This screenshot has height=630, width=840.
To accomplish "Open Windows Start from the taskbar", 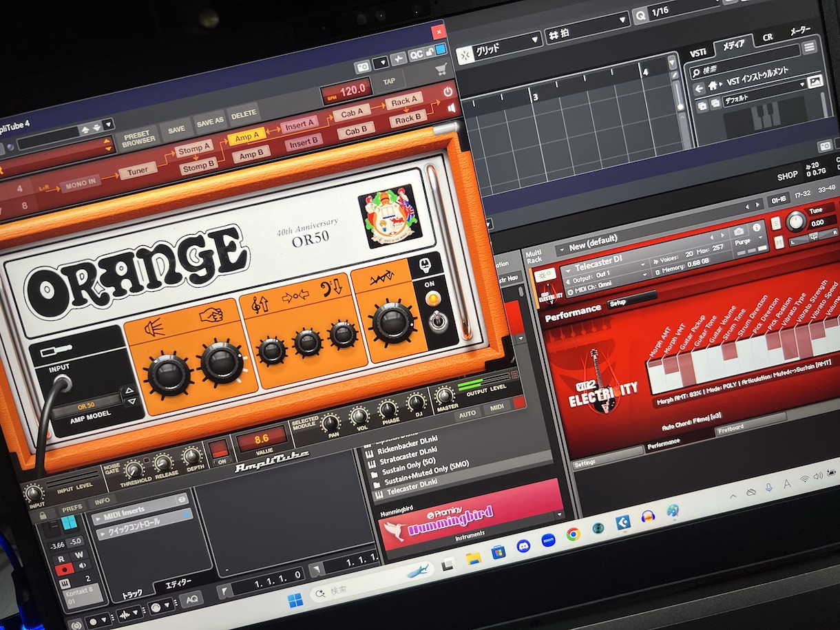I will pyautogui.click(x=295, y=600).
